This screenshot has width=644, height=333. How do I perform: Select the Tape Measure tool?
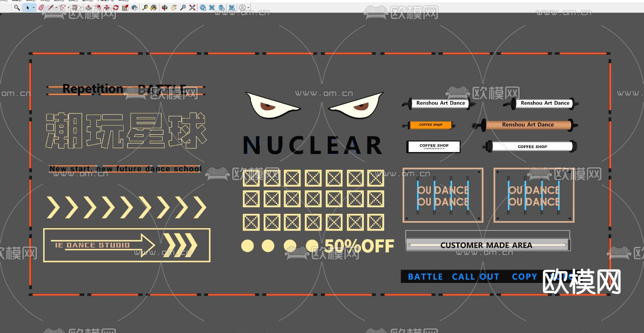145,8
